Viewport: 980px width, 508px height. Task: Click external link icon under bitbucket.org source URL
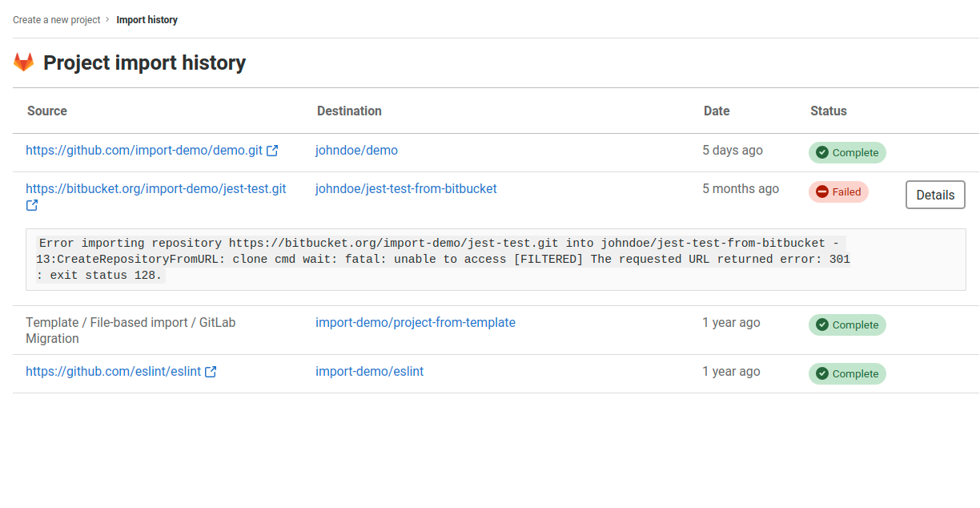[x=31, y=205]
